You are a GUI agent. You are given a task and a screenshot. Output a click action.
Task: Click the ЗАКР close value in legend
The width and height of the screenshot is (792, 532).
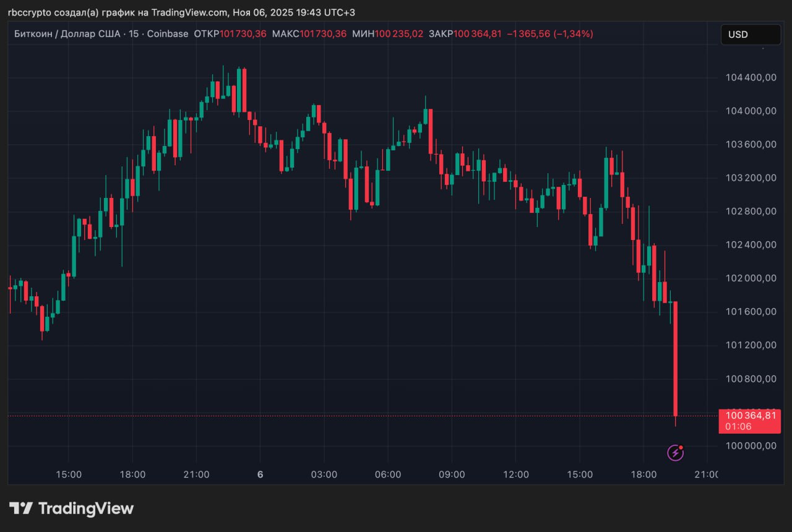pos(477,34)
